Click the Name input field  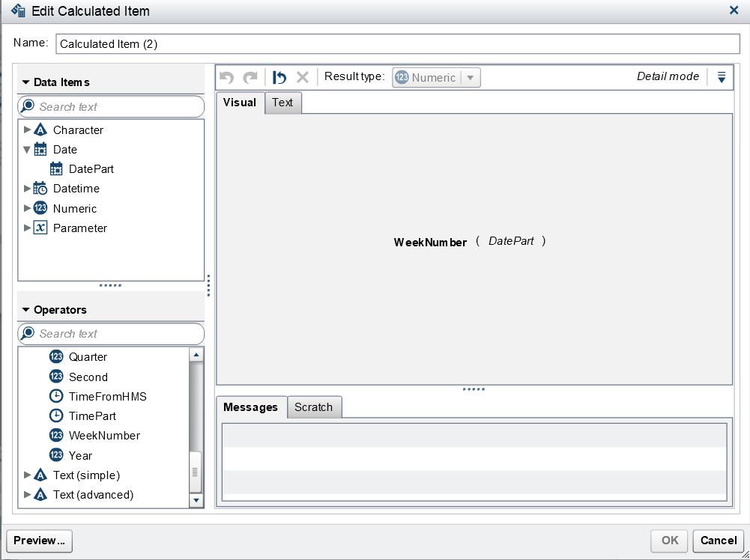click(x=398, y=44)
